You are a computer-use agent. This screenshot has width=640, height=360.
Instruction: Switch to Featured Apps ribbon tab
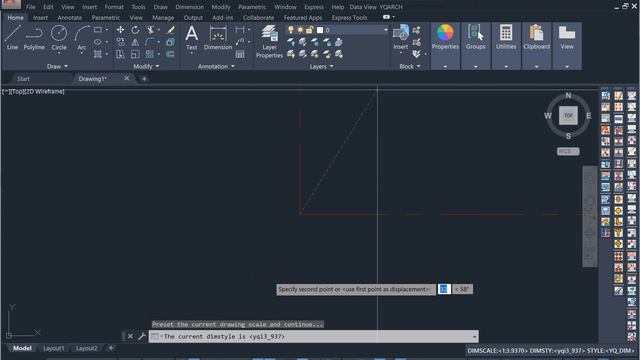click(x=303, y=18)
